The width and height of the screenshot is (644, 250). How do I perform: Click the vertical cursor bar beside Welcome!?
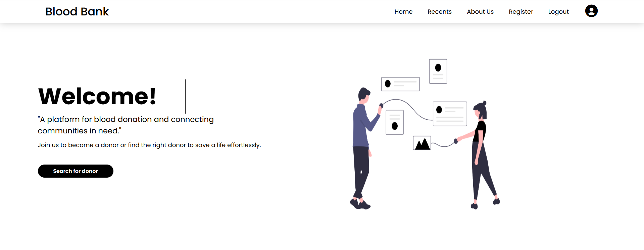tap(185, 97)
